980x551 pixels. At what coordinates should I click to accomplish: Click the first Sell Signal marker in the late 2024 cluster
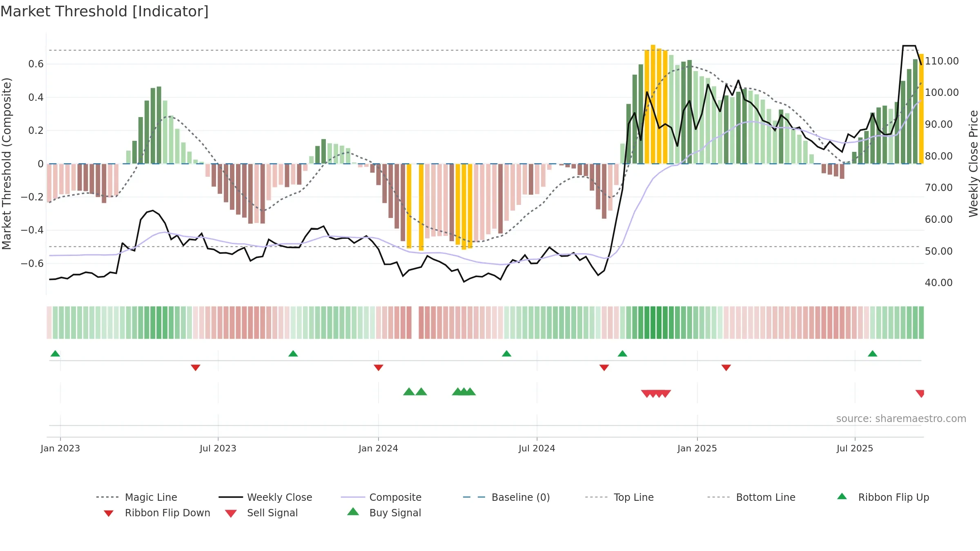click(x=646, y=393)
